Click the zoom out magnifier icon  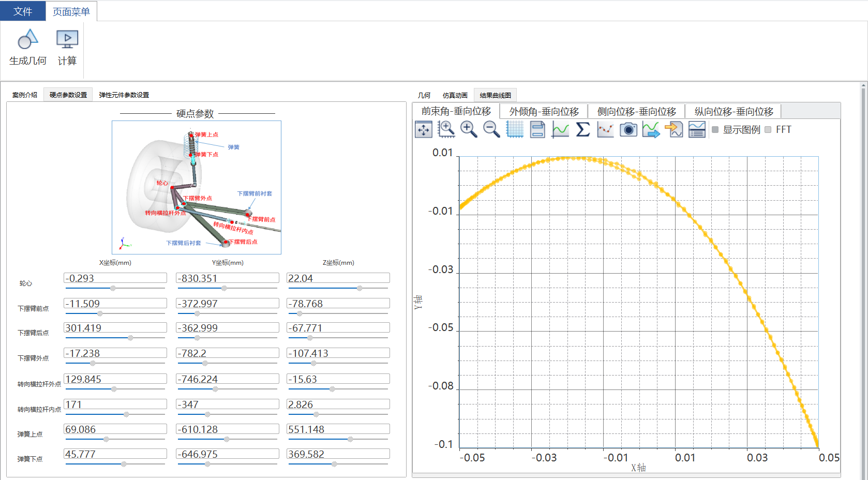[491, 129]
